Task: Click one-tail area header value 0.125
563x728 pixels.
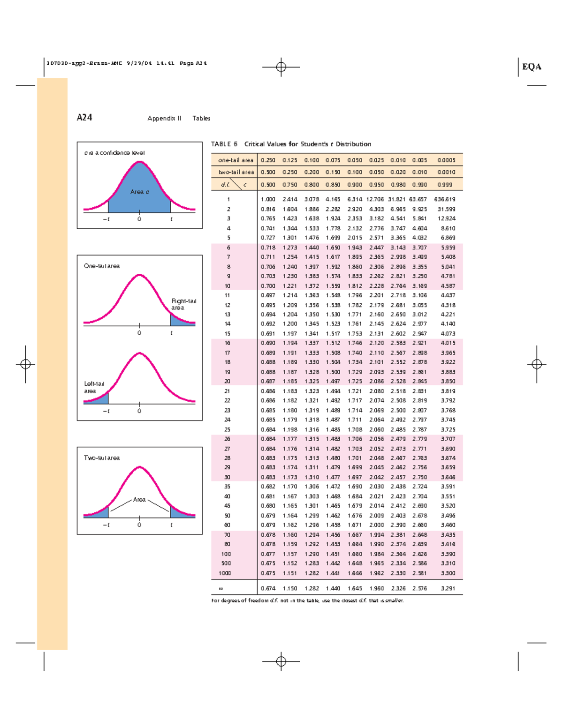Action: pos(289,160)
